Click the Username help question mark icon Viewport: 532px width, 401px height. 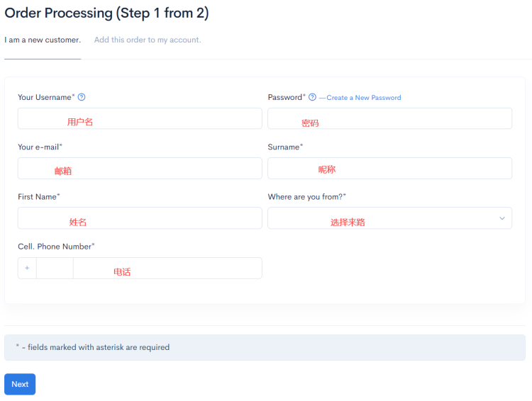(x=82, y=97)
